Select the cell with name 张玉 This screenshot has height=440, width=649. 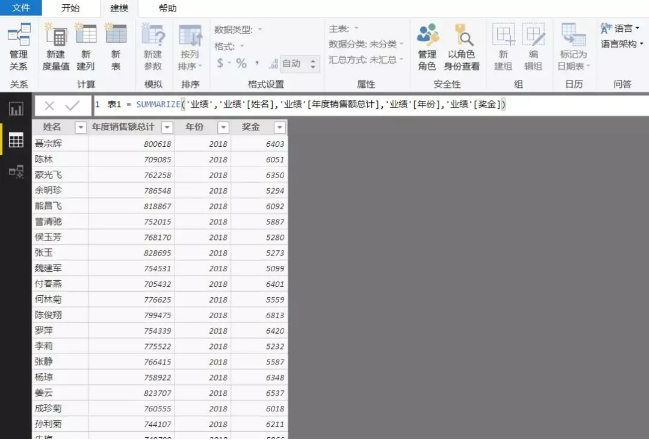click(x=60, y=252)
